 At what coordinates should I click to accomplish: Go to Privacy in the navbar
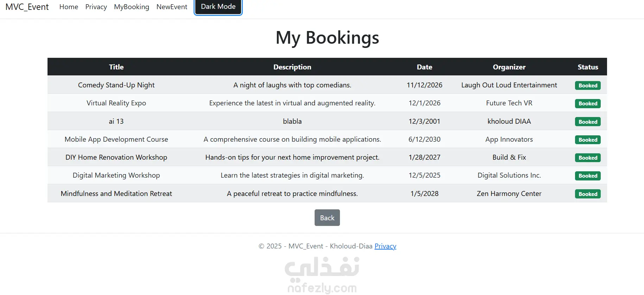click(x=96, y=7)
